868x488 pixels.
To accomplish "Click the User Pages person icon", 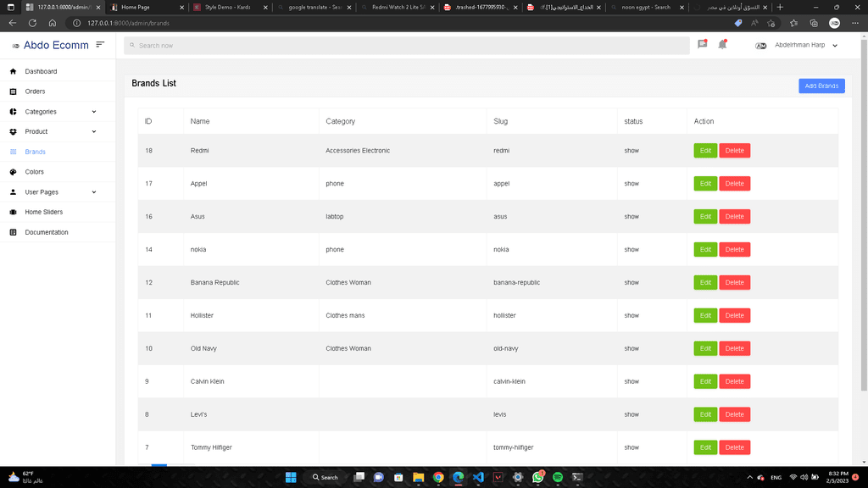I will [x=14, y=192].
